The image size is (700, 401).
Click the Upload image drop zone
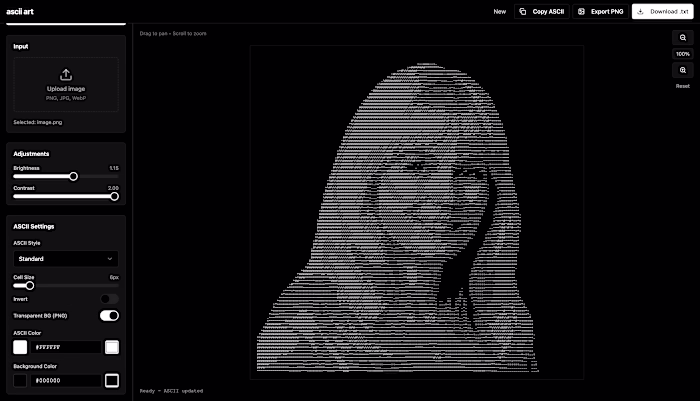click(66, 84)
